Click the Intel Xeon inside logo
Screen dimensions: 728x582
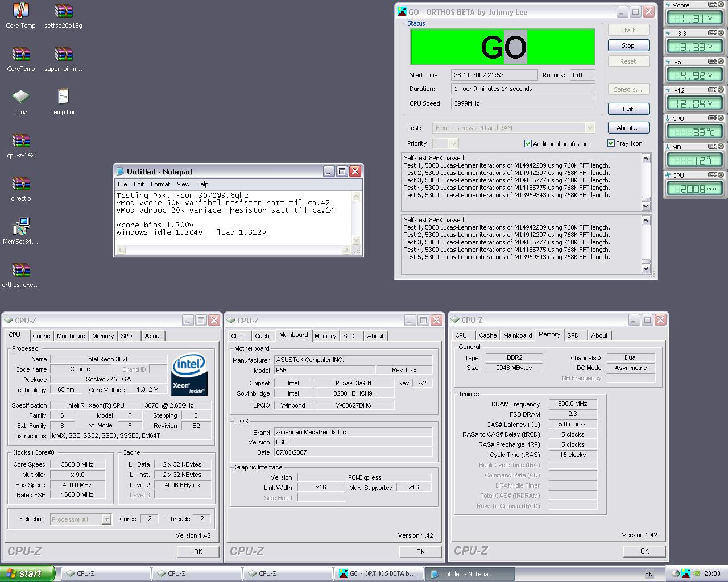(x=189, y=375)
